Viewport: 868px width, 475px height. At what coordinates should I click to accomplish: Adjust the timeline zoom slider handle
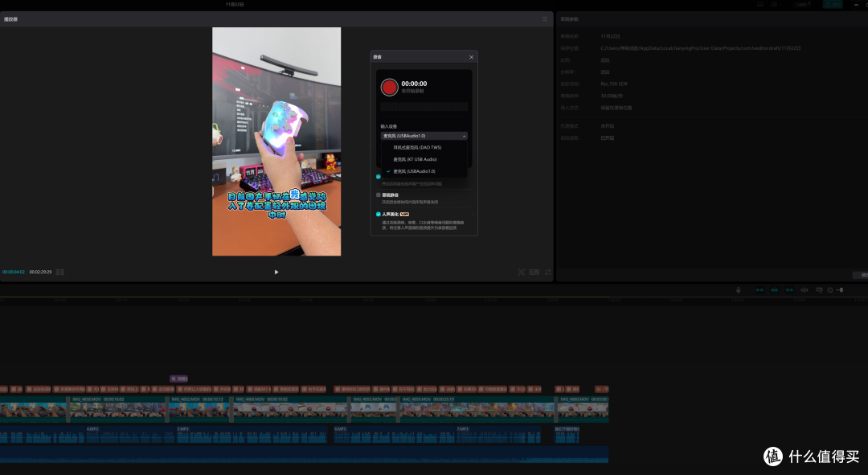[841, 290]
